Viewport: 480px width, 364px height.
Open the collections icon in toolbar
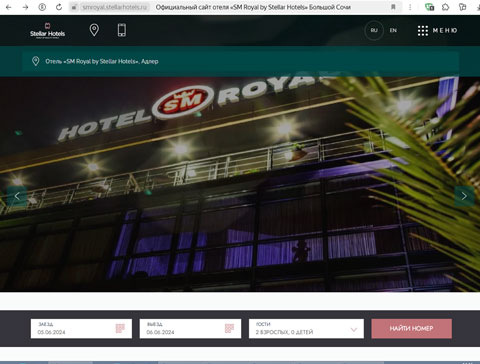point(462,7)
